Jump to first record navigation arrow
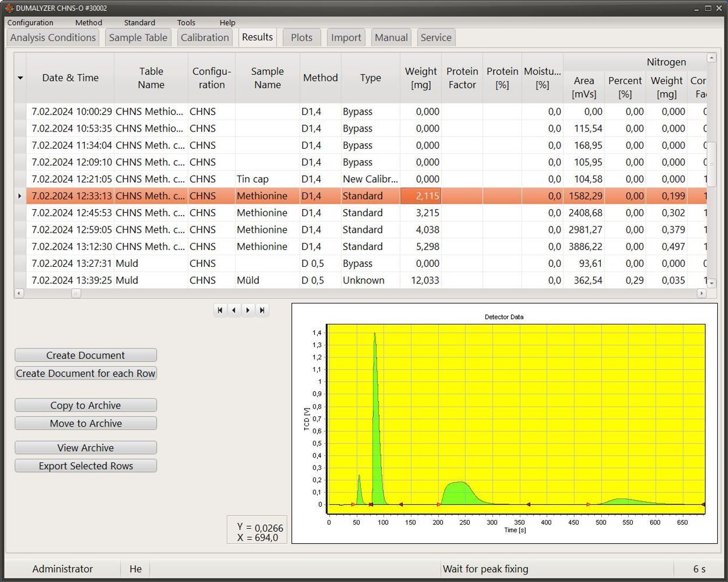This screenshot has height=582, width=728. click(x=219, y=310)
